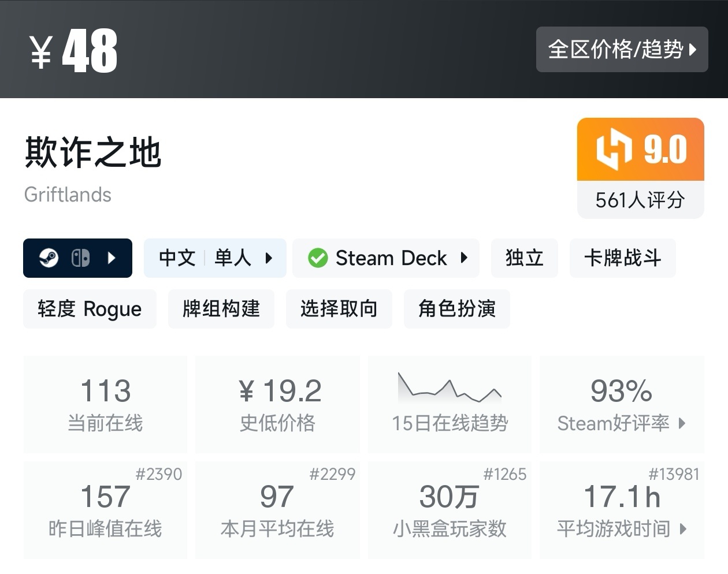Viewport: 728px width, 574px height.
Task: Open the 平均游戏时间 details arrow
Action: tap(684, 528)
